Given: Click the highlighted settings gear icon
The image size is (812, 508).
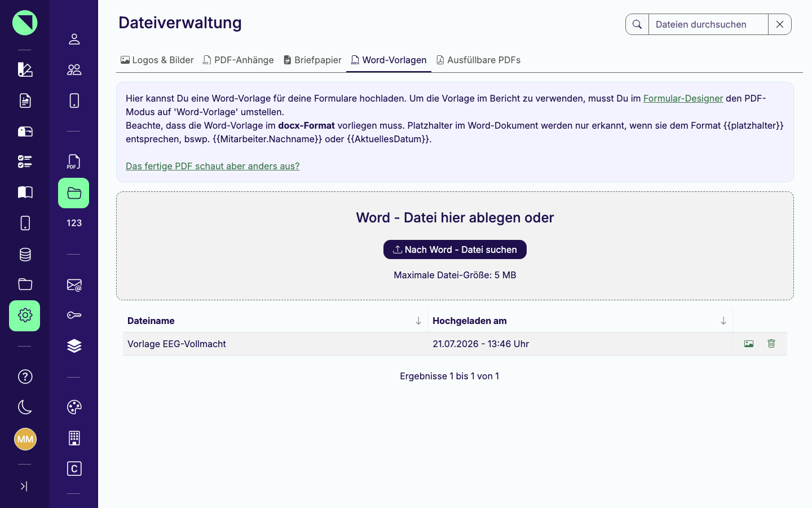Looking at the screenshot, I should tap(25, 316).
